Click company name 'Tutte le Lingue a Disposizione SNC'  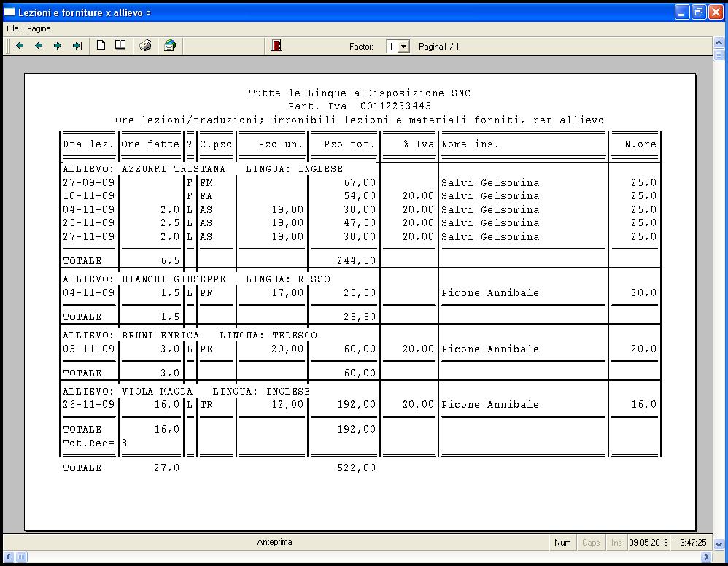click(x=360, y=93)
